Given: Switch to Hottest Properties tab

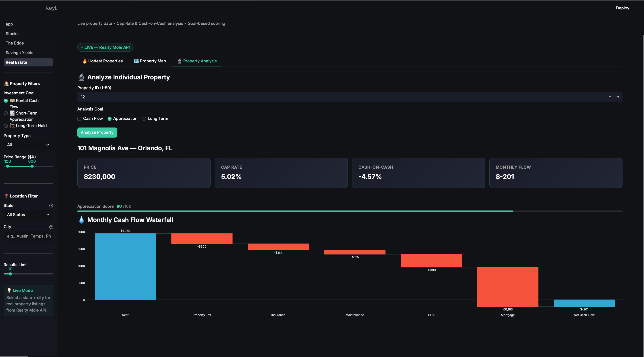Looking at the screenshot, I should click(102, 61).
